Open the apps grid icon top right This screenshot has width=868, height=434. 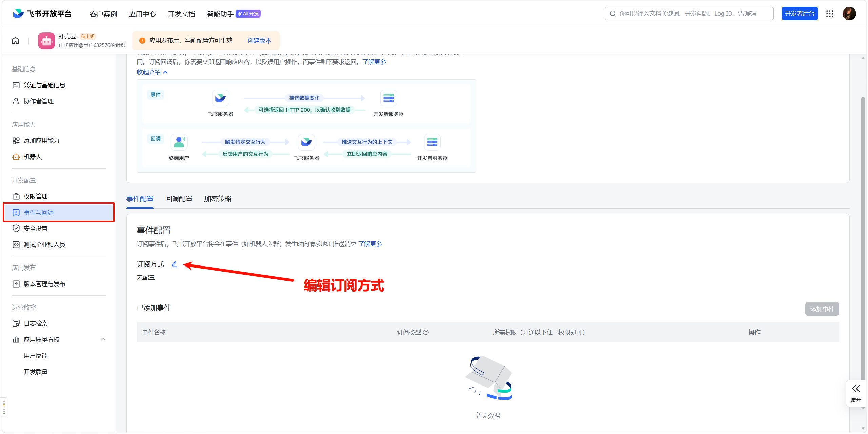pos(830,14)
